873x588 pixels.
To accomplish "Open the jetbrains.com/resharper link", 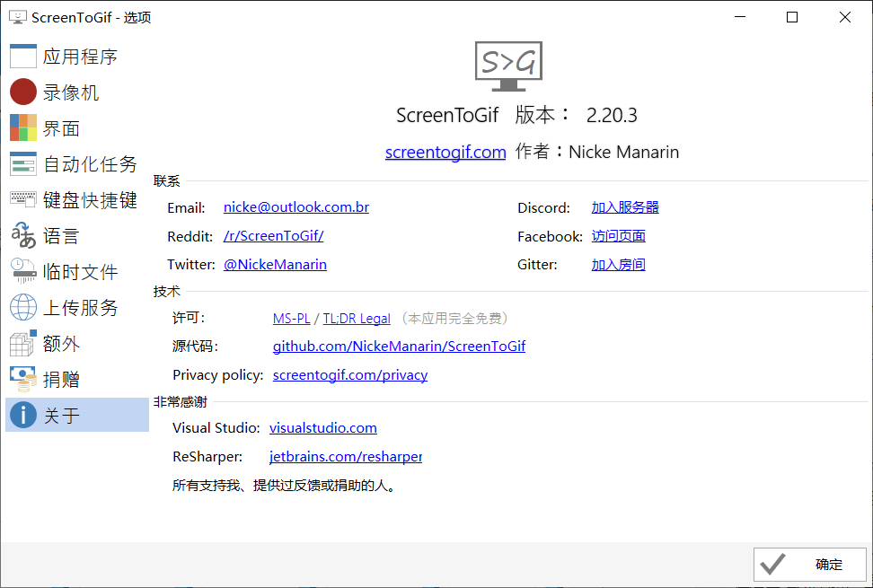I will 346,457.
